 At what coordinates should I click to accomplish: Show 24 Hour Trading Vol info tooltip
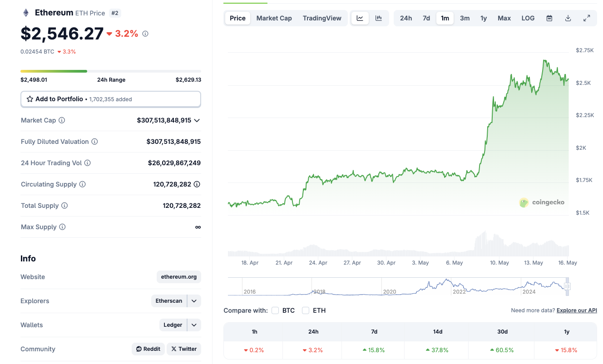[88, 163]
